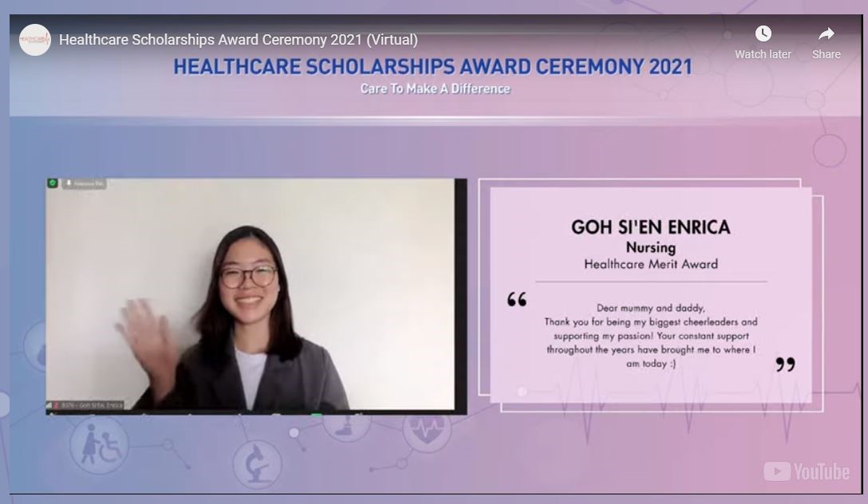The width and height of the screenshot is (868, 504).
Task: Click the 'Care To Make A Difference' tagline
Action: coord(435,89)
